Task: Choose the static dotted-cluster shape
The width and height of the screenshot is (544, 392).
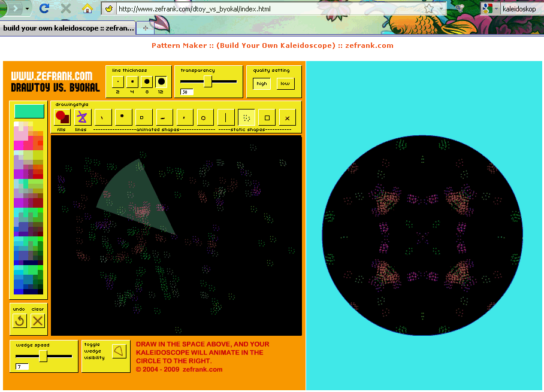Action: (246, 118)
